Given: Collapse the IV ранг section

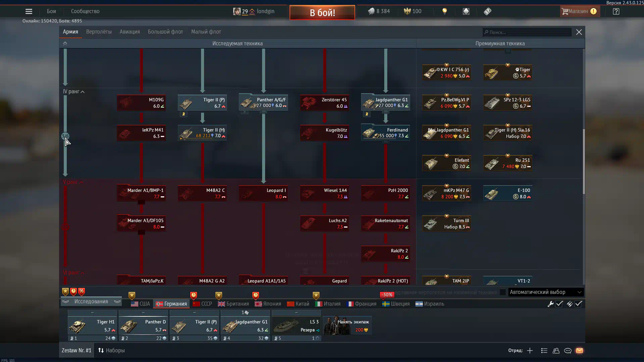Looking at the screenshot, I should point(83,92).
